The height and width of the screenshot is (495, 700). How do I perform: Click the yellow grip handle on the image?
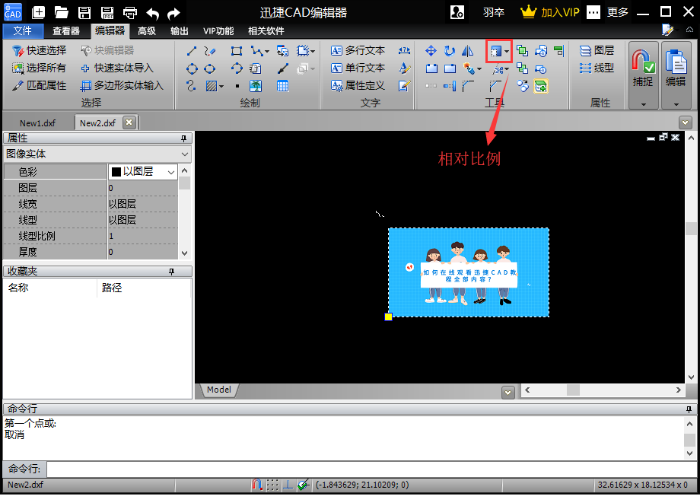point(388,317)
